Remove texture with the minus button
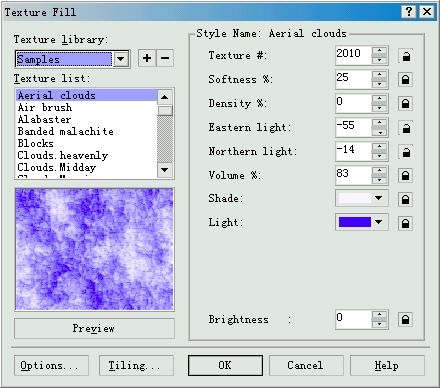Screen dimensions: 440x388 (165, 58)
